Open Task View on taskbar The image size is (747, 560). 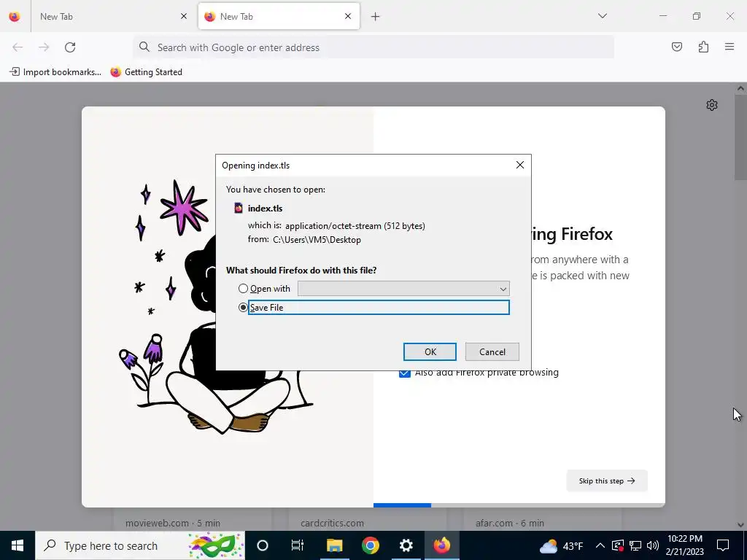click(298, 545)
